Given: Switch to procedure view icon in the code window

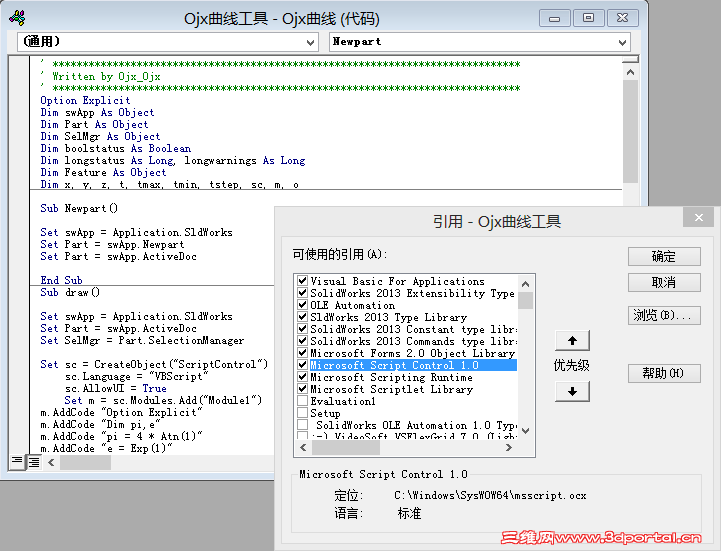Looking at the screenshot, I should point(17,461).
